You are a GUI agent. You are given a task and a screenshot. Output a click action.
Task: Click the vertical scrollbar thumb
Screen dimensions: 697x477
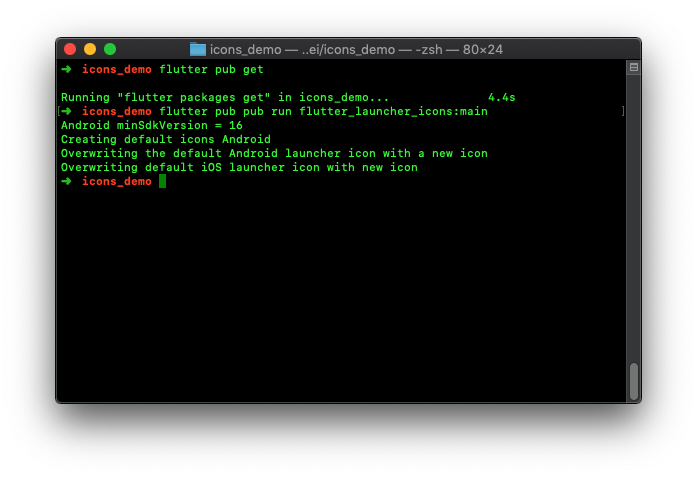[x=634, y=381]
